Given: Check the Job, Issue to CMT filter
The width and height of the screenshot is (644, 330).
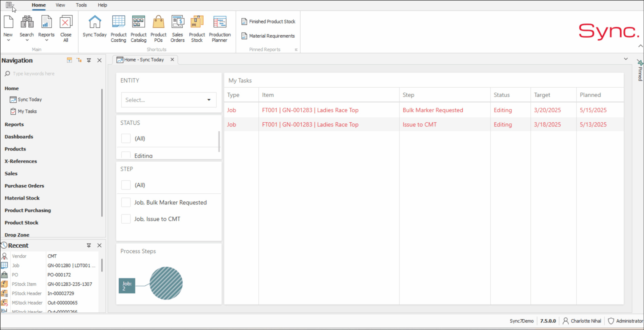Looking at the screenshot, I should point(126,219).
